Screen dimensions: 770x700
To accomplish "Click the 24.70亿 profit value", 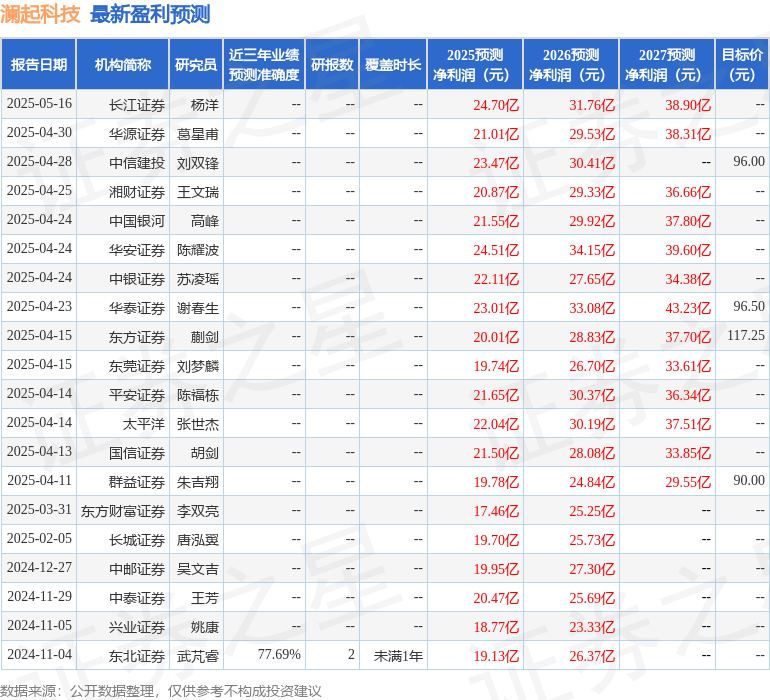I will click(496, 105).
